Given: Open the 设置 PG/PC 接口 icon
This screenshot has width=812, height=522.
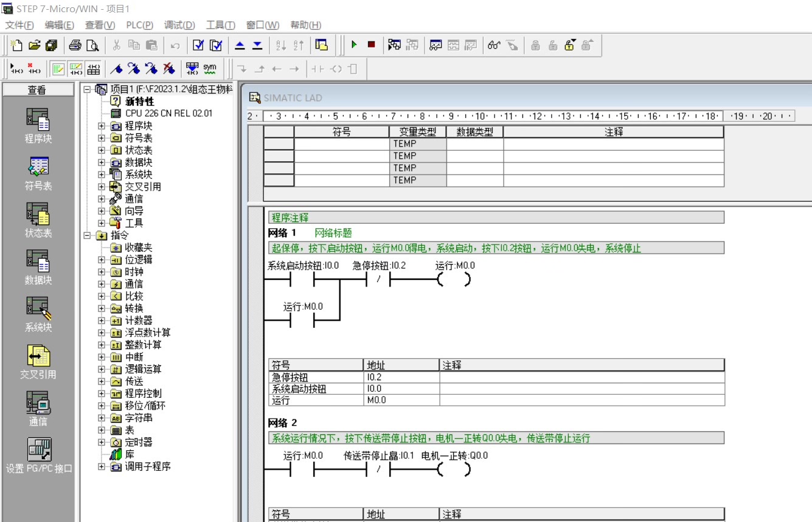Looking at the screenshot, I should click(x=39, y=456).
